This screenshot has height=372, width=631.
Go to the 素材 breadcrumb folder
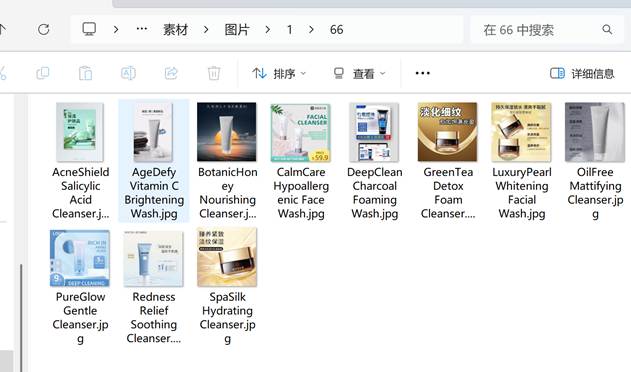coord(175,29)
